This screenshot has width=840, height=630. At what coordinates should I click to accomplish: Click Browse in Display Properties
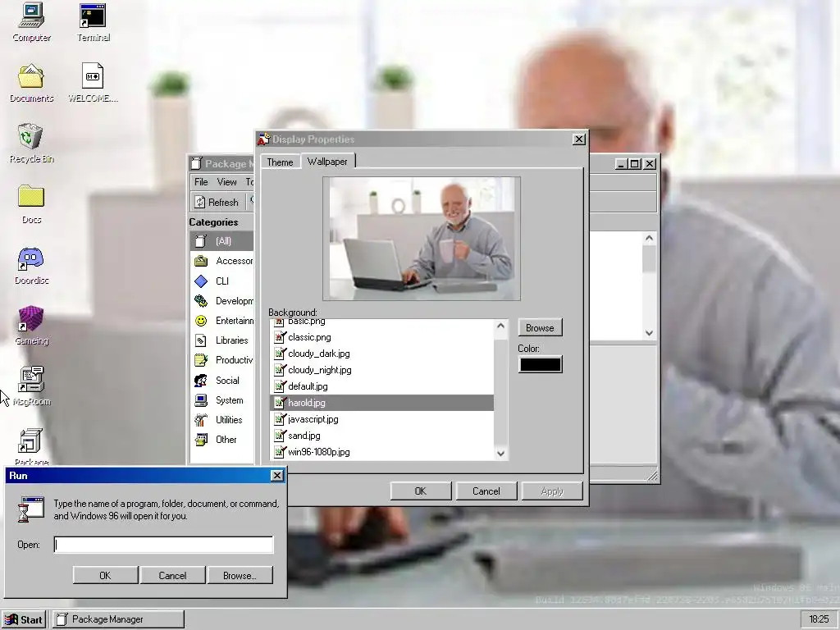(540, 328)
